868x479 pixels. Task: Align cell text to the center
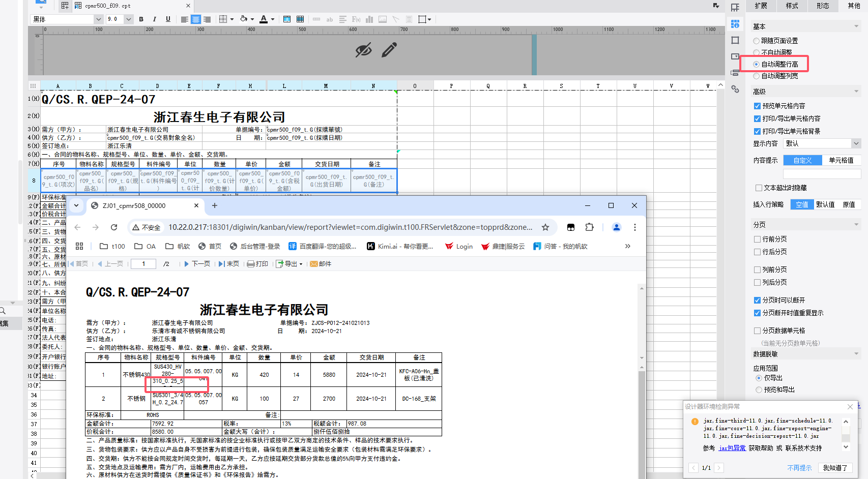196,19
